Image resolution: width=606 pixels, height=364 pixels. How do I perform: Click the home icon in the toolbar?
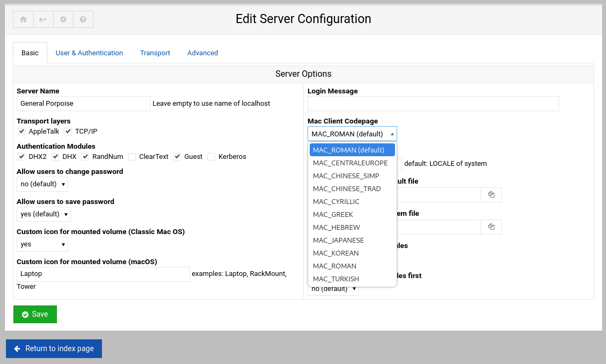click(23, 19)
